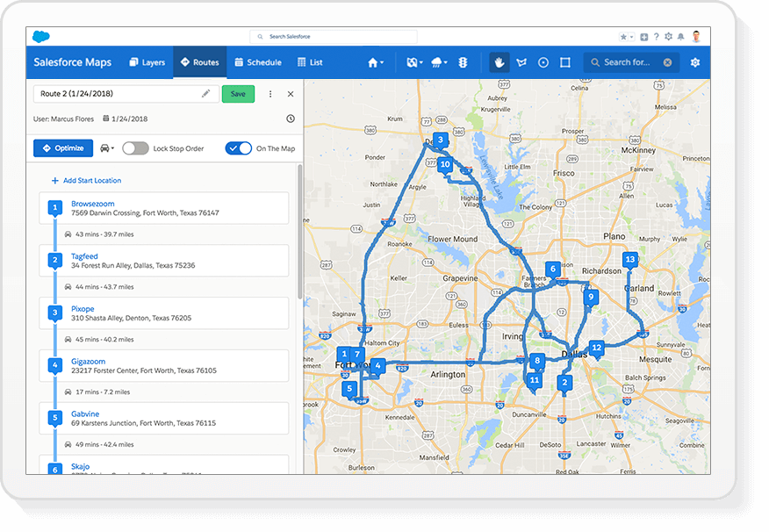Show live traffic conditions

[461, 62]
